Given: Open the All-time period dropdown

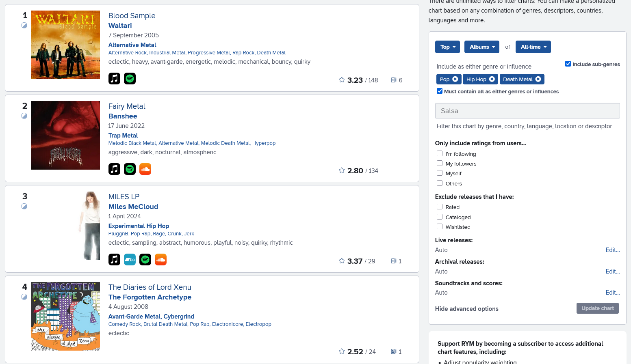Looking at the screenshot, I should point(533,47).
